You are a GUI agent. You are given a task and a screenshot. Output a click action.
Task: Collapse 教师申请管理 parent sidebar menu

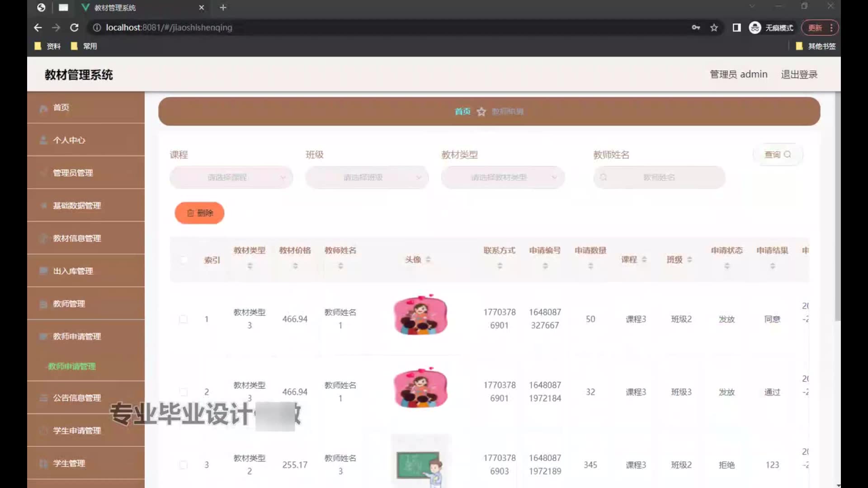(x=86, y=337)
